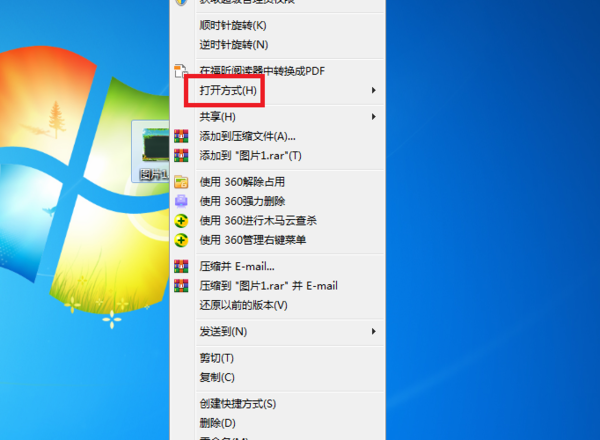Select 使用 360解除占用
600x440 pixels.
[x=242, y=182]
